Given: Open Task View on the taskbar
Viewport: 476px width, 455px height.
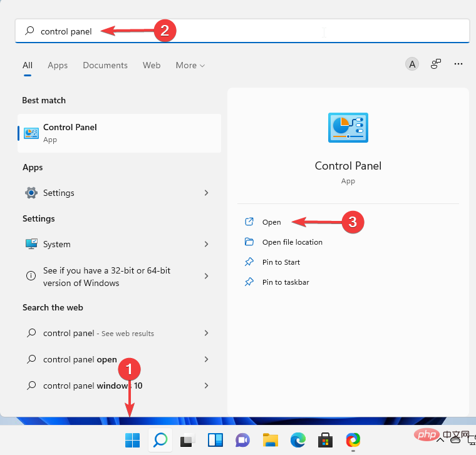Looking at the screenshot, I should tap(188, 441).
